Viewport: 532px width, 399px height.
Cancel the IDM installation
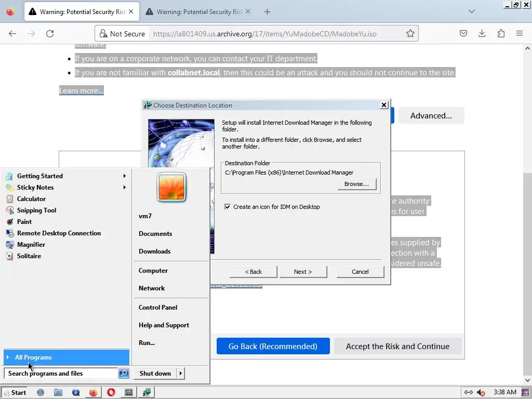361,272
